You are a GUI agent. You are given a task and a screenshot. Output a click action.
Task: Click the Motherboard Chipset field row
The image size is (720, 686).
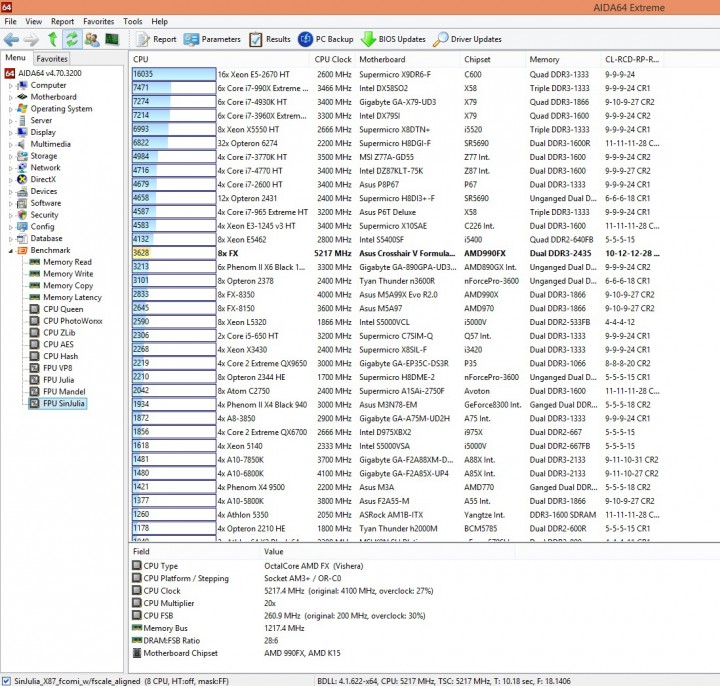236,653
